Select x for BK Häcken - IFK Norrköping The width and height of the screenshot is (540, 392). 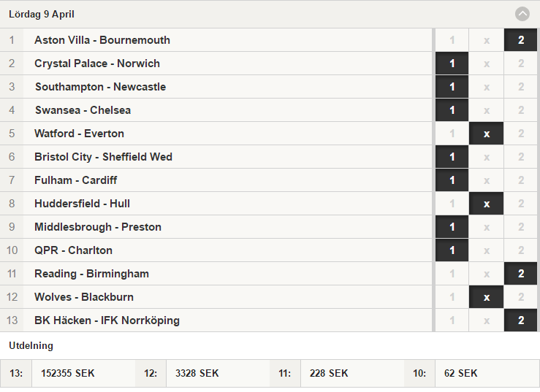486,320
